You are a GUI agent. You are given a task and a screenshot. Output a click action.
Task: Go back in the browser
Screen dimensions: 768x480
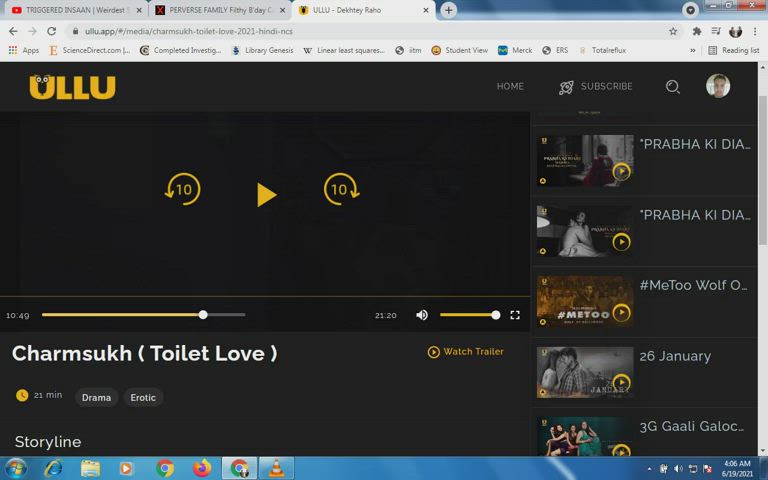(x=13, y=31)
